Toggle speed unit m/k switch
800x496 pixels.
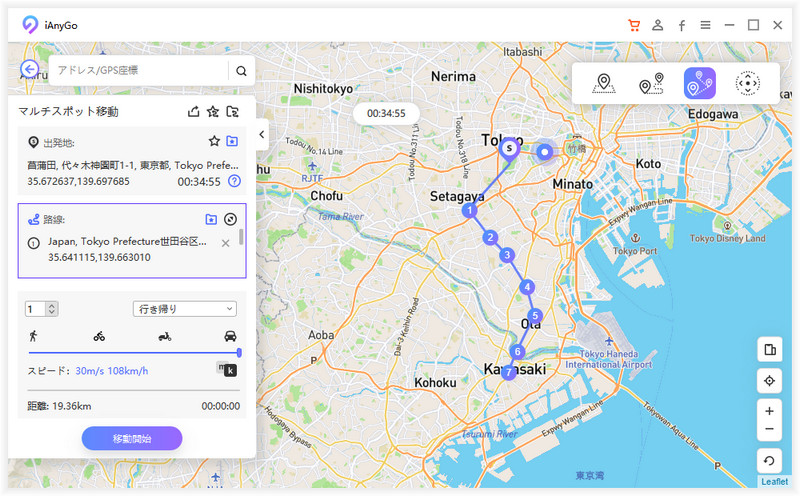pyautogui.click(x=227, y=370)
